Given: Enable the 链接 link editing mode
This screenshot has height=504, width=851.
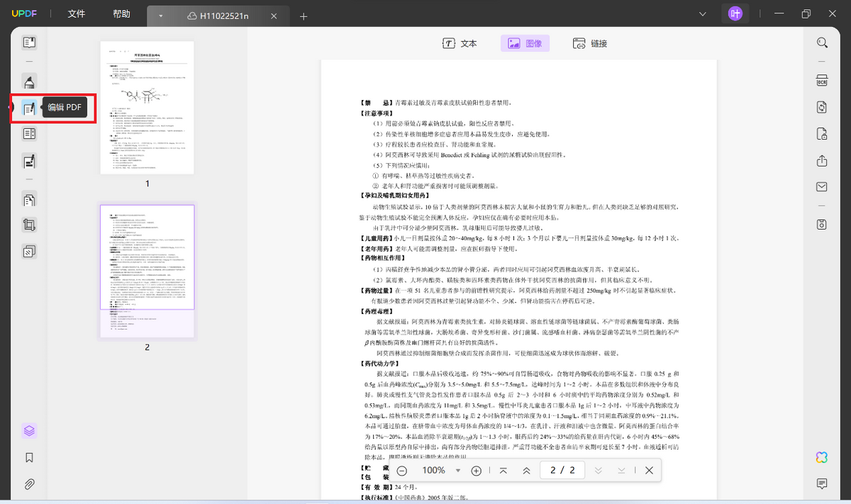Looking at the screenshot, I should [590, 43].
